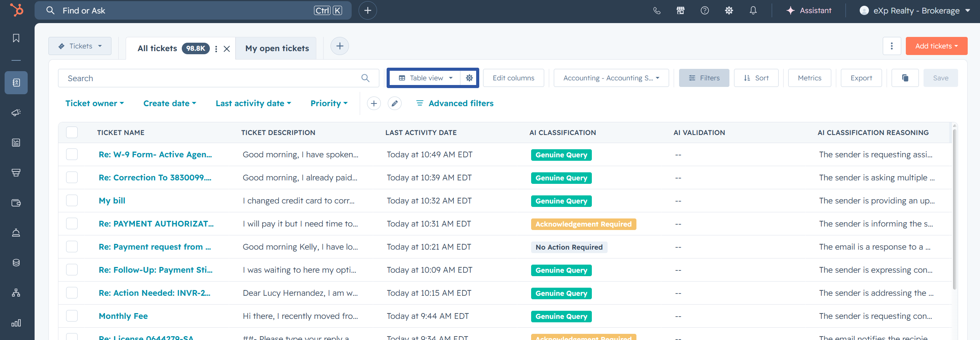Click the Edit columns button
The height and width of the screenshot is (340, 980).
513,78
